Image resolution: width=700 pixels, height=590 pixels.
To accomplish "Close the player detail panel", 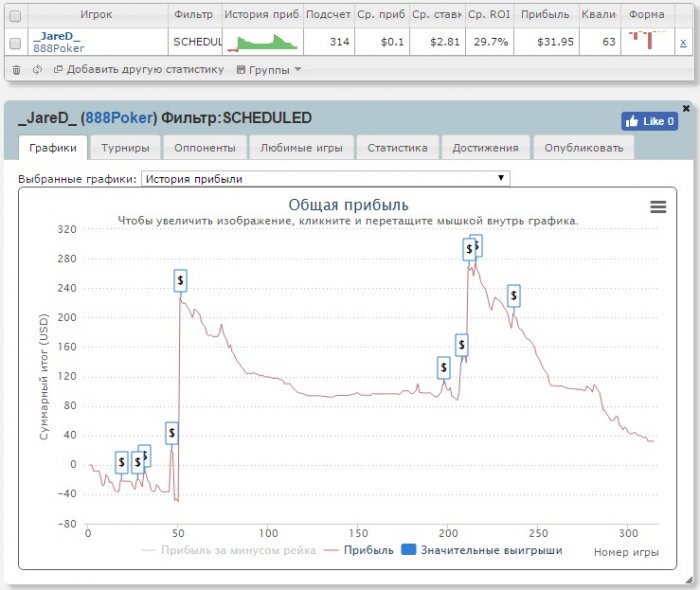I will (x=686, y=108).
